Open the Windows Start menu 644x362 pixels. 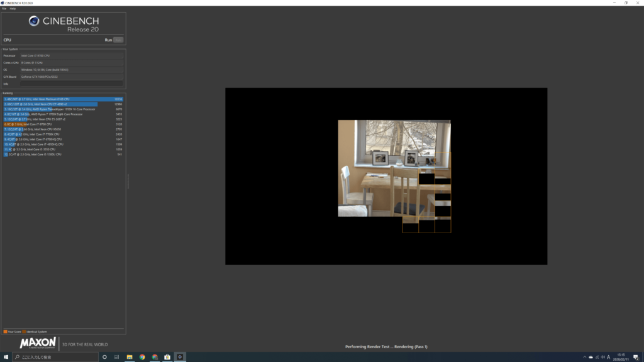tap(6, 357)
